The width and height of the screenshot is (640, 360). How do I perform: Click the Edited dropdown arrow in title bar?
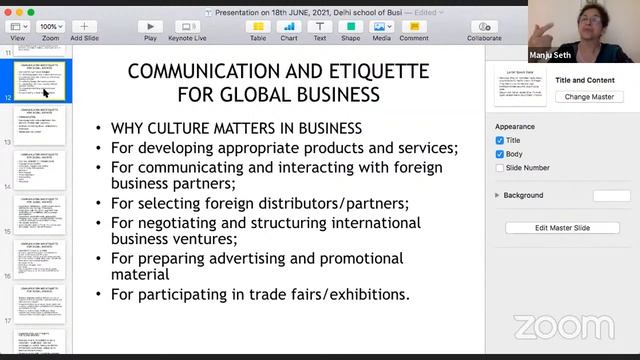(441, 13)
